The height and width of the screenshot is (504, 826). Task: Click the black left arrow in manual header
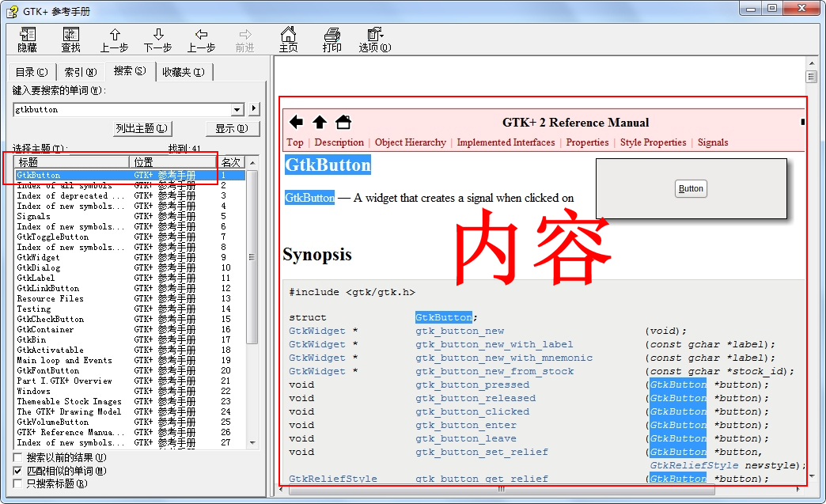click(297, 122)
